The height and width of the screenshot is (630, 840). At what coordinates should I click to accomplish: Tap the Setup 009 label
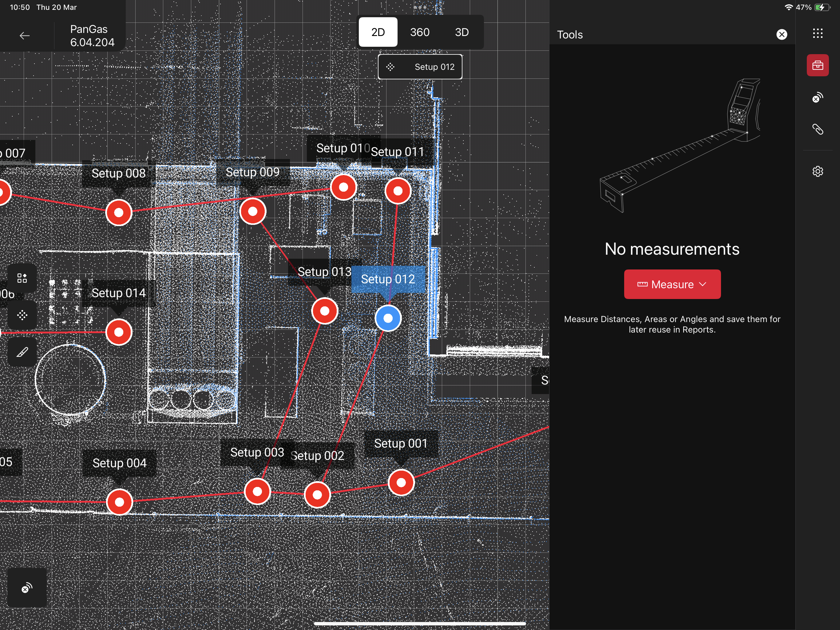click(x=252, y=172)
